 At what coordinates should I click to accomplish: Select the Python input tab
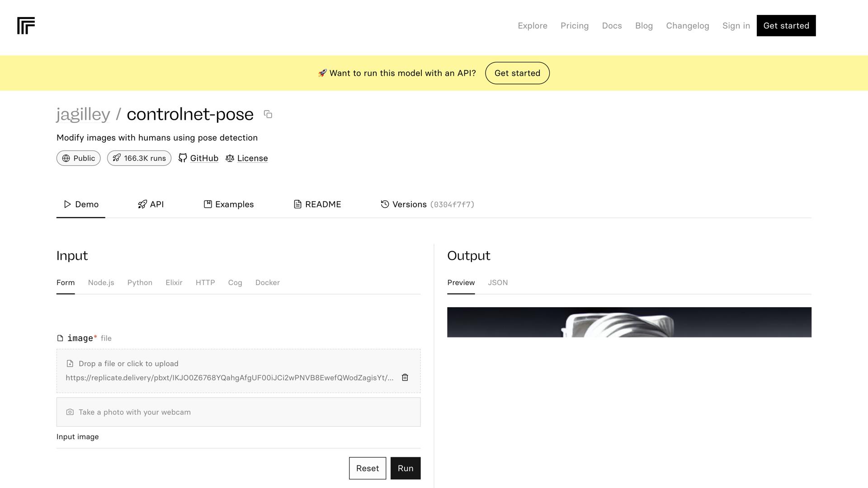[140, 282]
